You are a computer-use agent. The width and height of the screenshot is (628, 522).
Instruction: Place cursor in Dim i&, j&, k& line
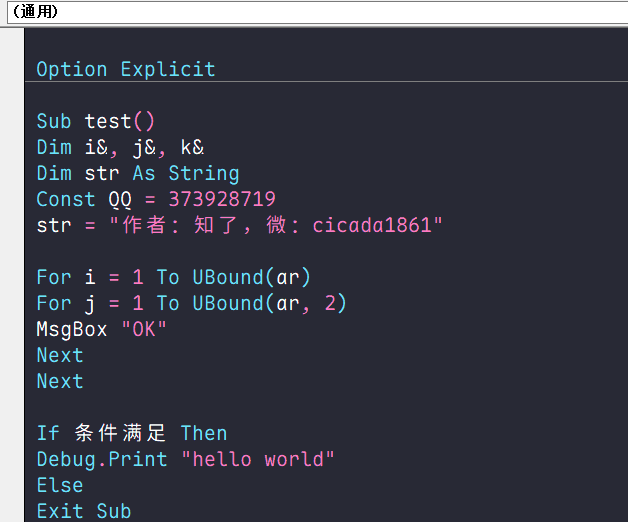pyautogui.click(x=120, y=147)
